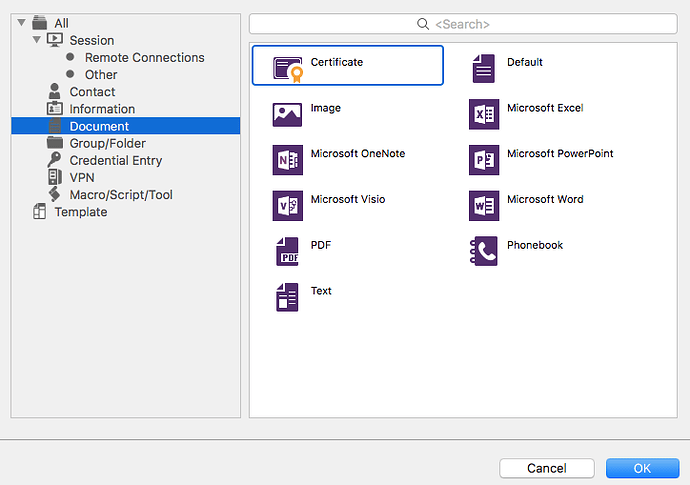This screenshot has height=485, width=690.
Task: Confirm with the OK button
Action: coord(642,468)
